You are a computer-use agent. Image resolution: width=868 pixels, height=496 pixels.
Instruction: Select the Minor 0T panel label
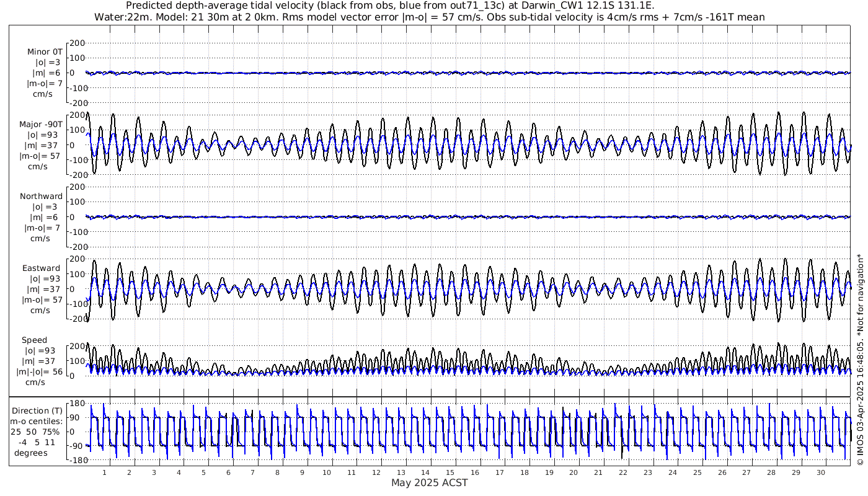click(45, 52)
